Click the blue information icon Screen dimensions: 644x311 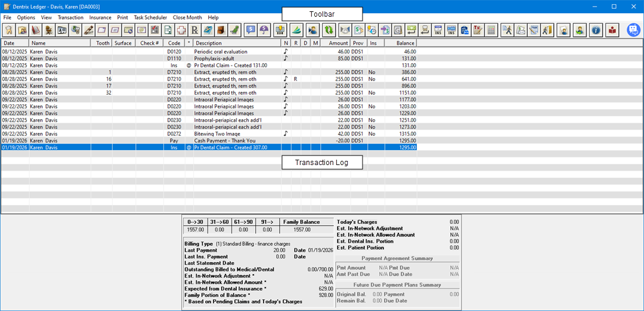pos(596,30)
